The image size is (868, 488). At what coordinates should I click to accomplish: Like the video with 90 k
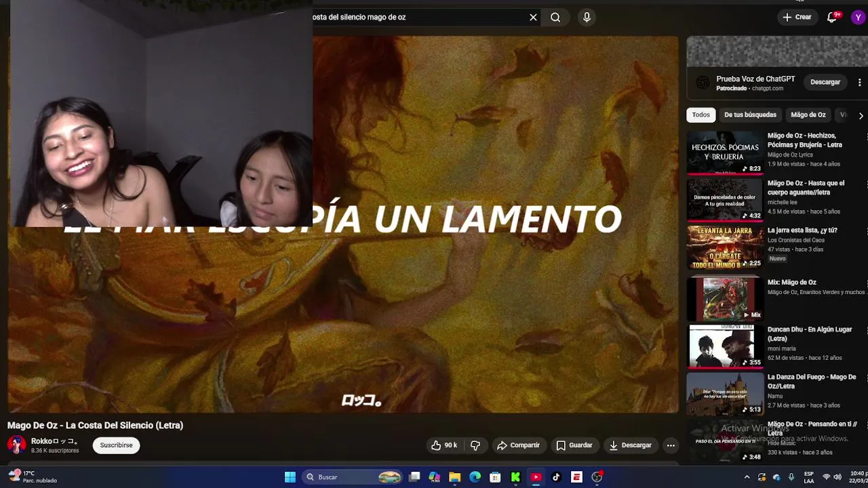[x=444, y=445]
